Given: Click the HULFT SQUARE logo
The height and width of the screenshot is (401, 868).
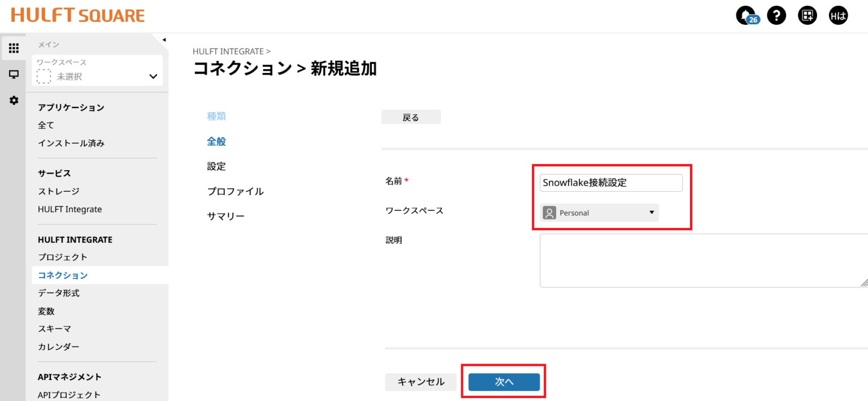Looking at the screenshot, I should point(77,15).
